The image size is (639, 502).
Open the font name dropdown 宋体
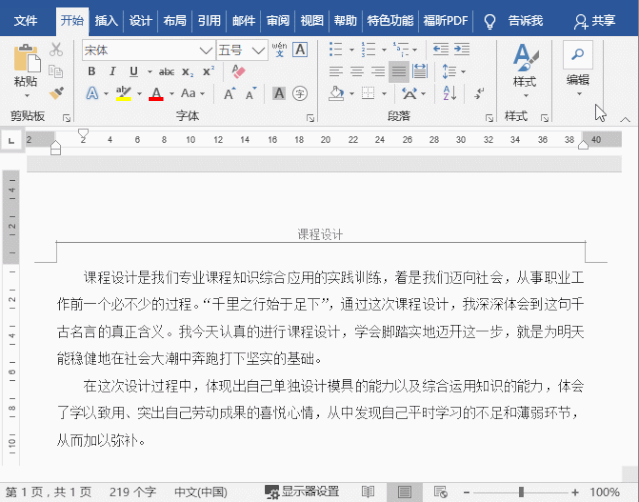[x=206, y=51]
